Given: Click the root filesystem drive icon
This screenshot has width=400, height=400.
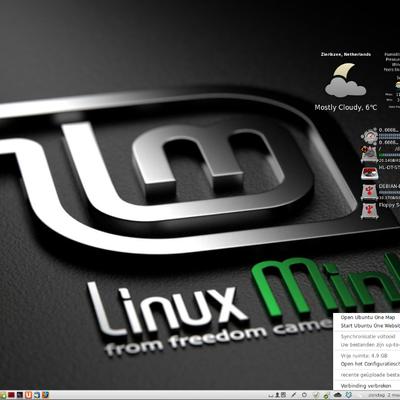Looking at the screenshot, I should click(369, 155).
